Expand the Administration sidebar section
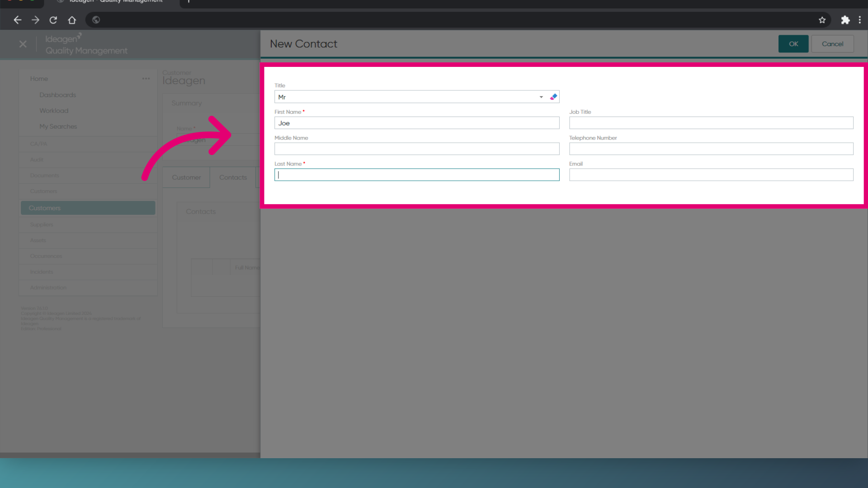868x488 pixels. tap(88, 288)
